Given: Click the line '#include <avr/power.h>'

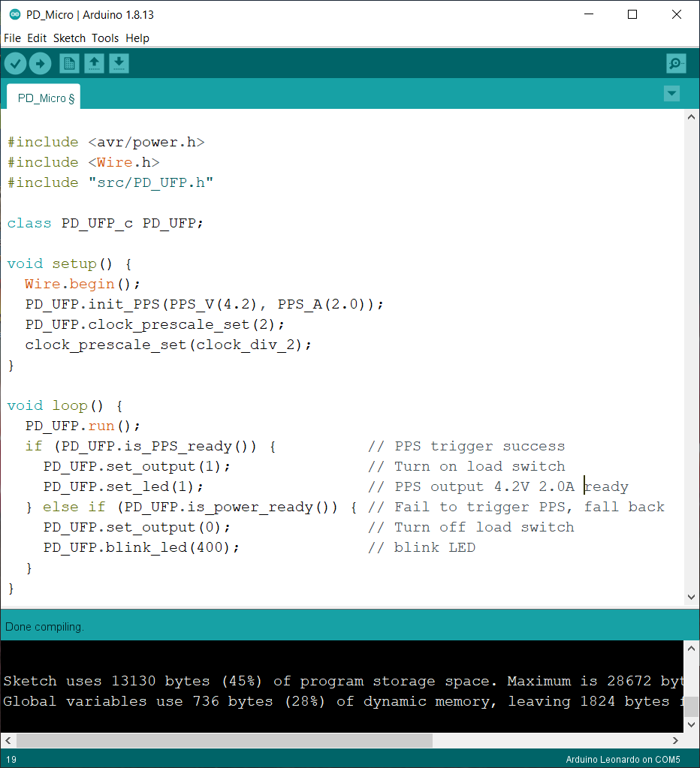Looking at the screenshot, I should coord(106,142).
